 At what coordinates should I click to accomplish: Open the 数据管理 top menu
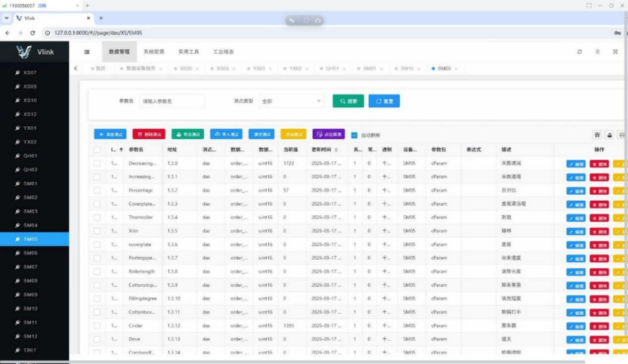119,51
